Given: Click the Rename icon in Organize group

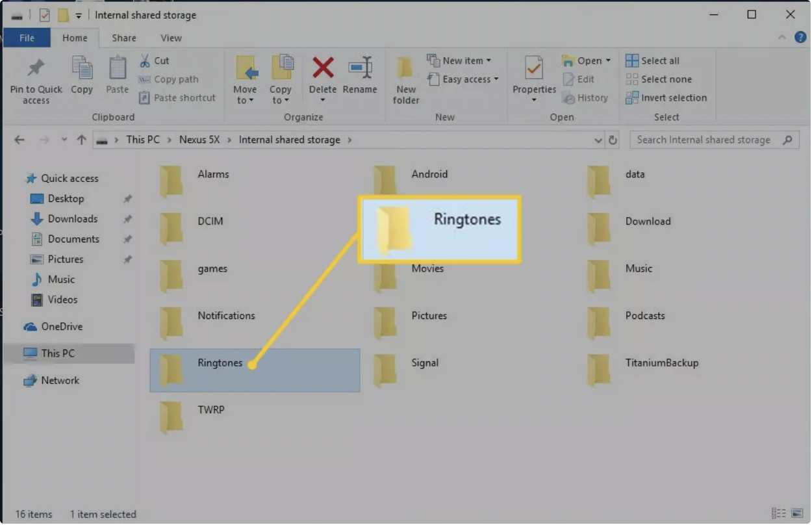Looking at the screenshot, I should click(360, 68).
